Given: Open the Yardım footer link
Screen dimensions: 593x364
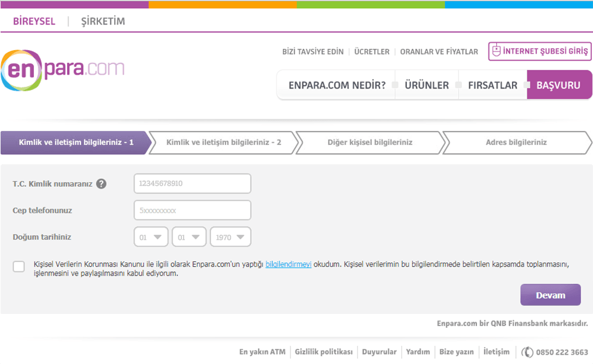Looking at the screenshot, I should (418, 352).
